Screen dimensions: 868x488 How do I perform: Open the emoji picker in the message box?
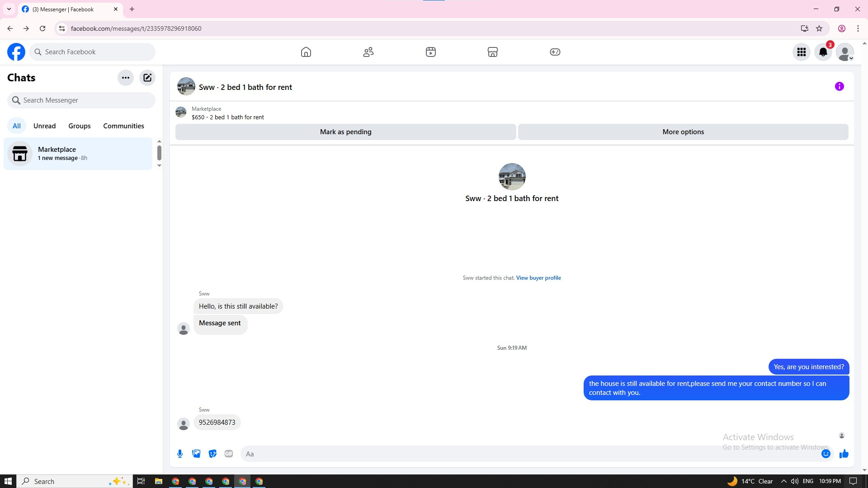tap(826, 454)
